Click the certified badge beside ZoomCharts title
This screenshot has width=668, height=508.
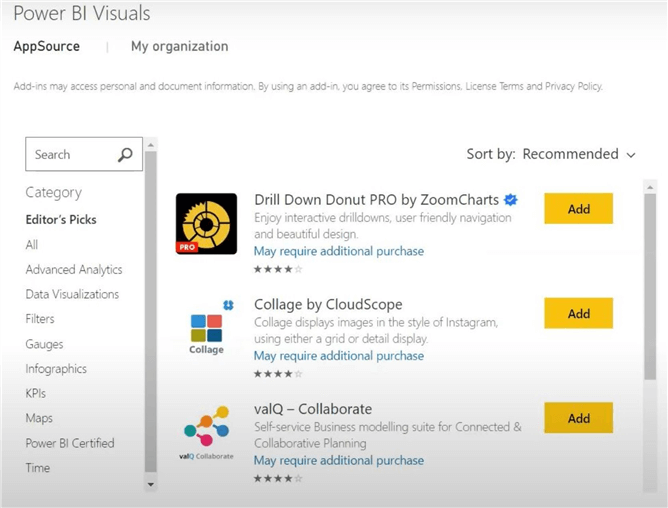tap(511, 200)
